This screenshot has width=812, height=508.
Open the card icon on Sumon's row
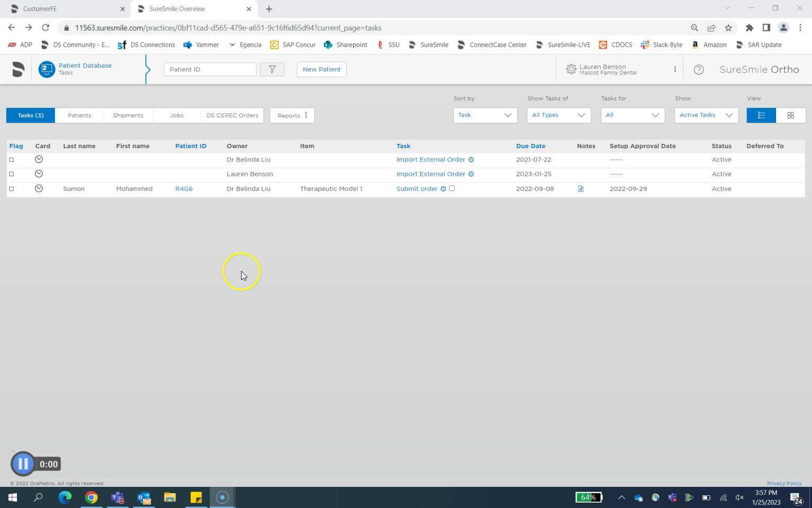pos(39,188)
